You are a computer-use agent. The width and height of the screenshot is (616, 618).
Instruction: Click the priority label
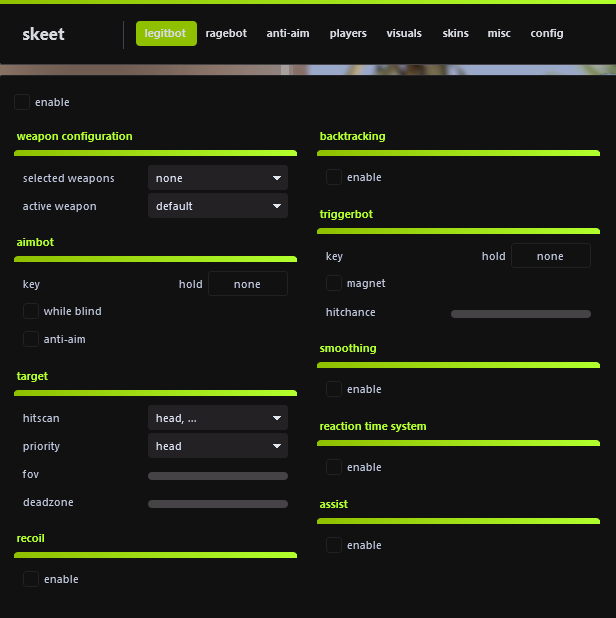tap(41, 446)
